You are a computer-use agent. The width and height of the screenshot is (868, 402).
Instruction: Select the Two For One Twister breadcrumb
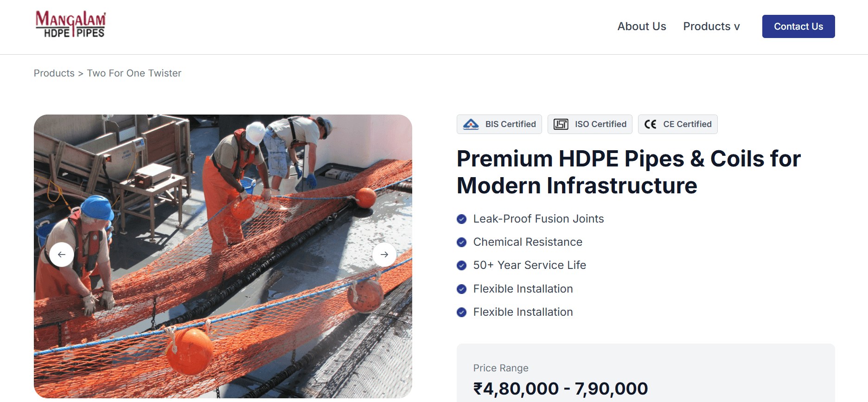tap(134, 73)
